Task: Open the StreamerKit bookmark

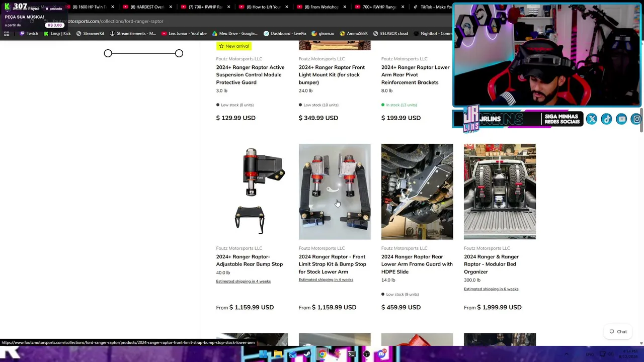Action: [90, 34]
